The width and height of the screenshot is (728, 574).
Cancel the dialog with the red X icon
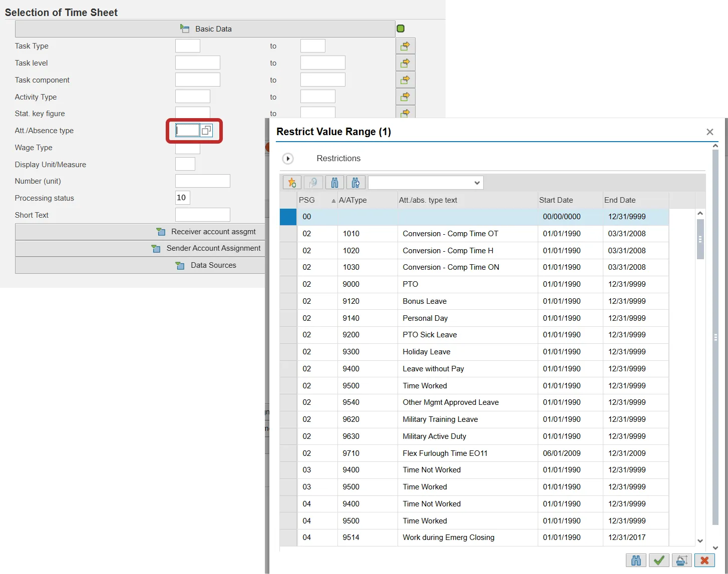point(704,560)
